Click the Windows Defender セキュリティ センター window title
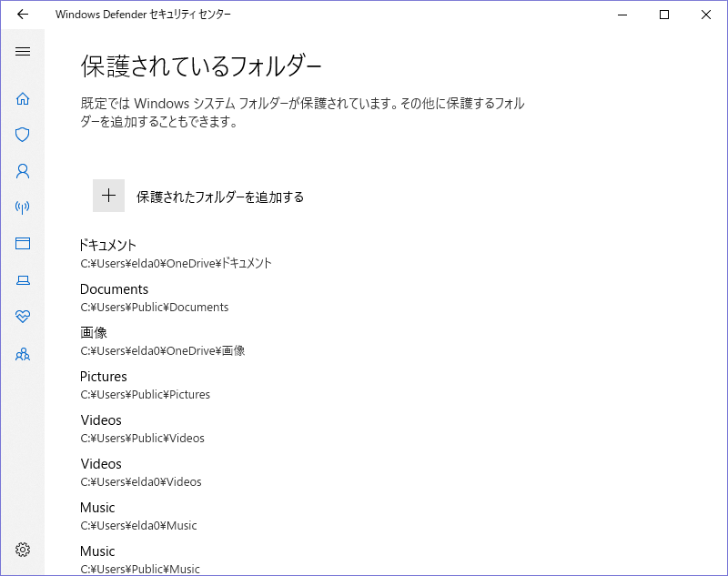 tap(143, 15)
